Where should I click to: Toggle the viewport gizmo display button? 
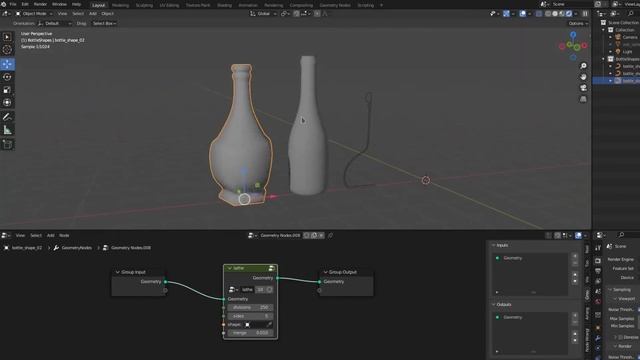click(506, 13)
